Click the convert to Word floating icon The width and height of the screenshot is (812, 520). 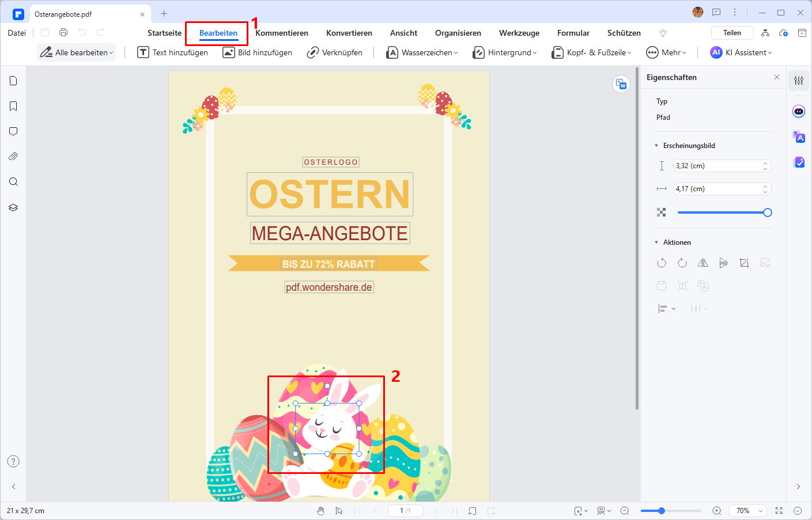[621, 84]
